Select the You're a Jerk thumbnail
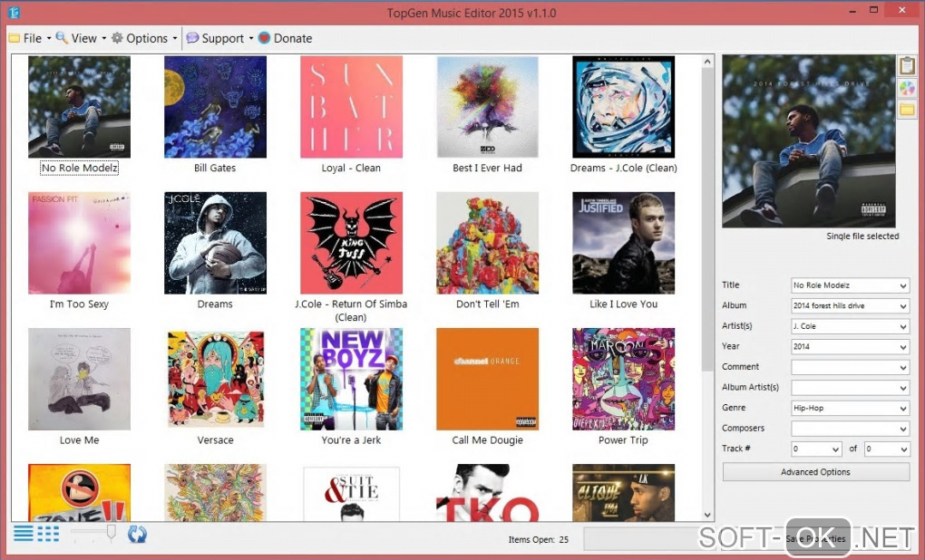The height and width of the screenshot is (560, 925). [351, 379]
